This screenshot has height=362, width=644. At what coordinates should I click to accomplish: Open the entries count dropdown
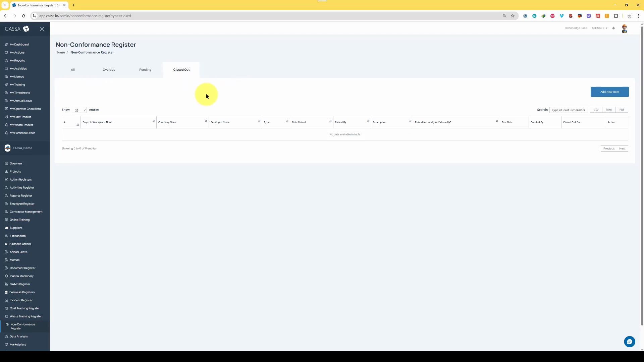pyautogui.click(x=79, y=110)
